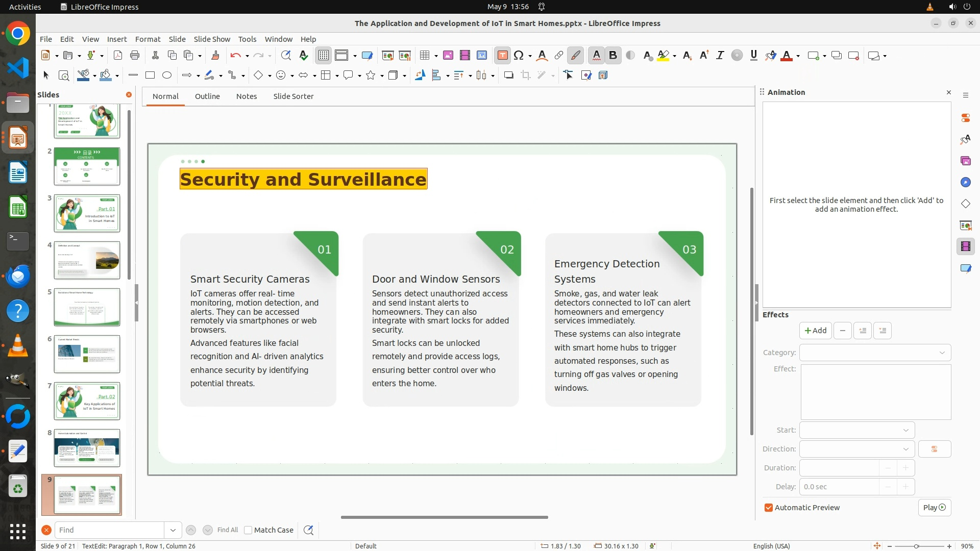
Task: Select the Ellipse shape tool
Action: pos(167,76)
